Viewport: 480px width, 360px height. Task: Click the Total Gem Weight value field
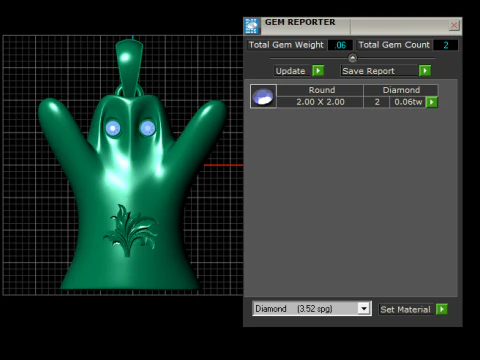[x=340, y=45]
